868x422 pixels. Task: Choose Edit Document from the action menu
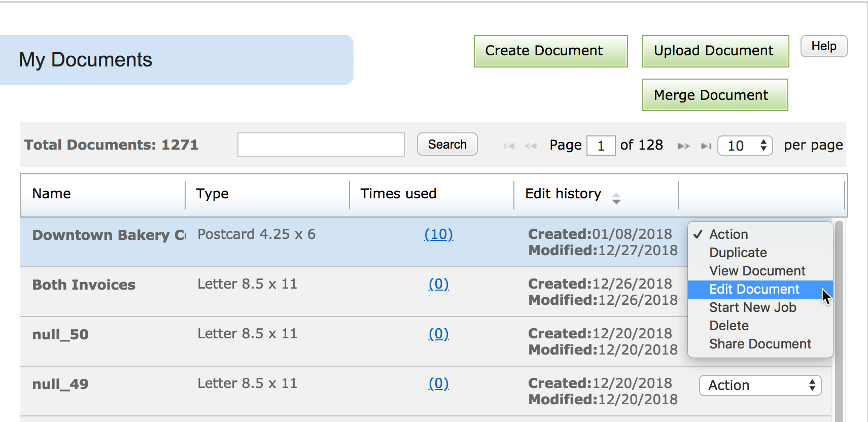[x=760, y=289]
